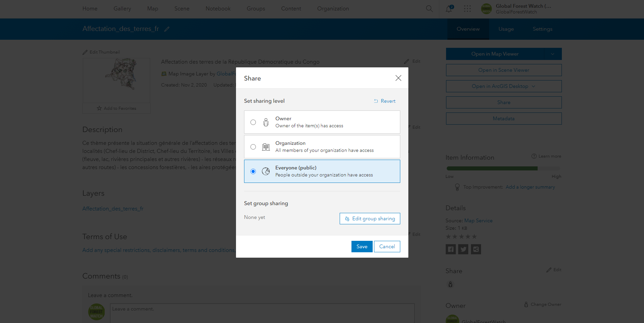
Task: Select the Everyone (public) sharing radio
Action: [253, 171]
